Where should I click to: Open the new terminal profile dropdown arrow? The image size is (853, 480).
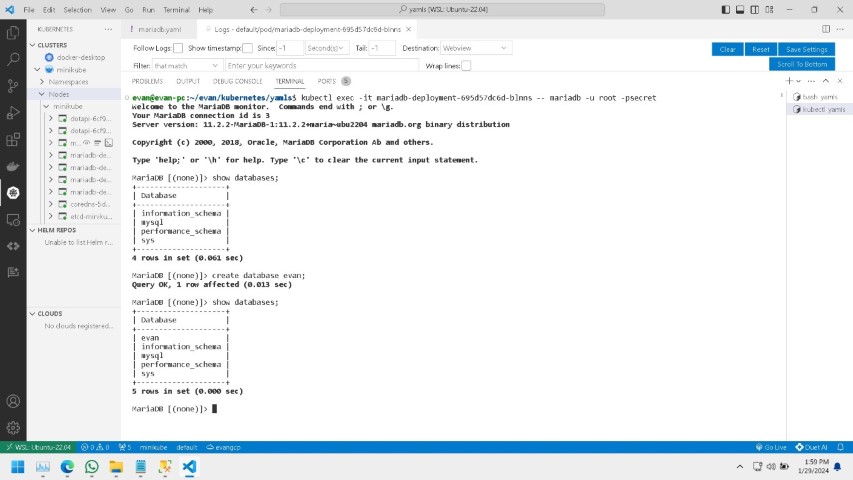point(798,81)
